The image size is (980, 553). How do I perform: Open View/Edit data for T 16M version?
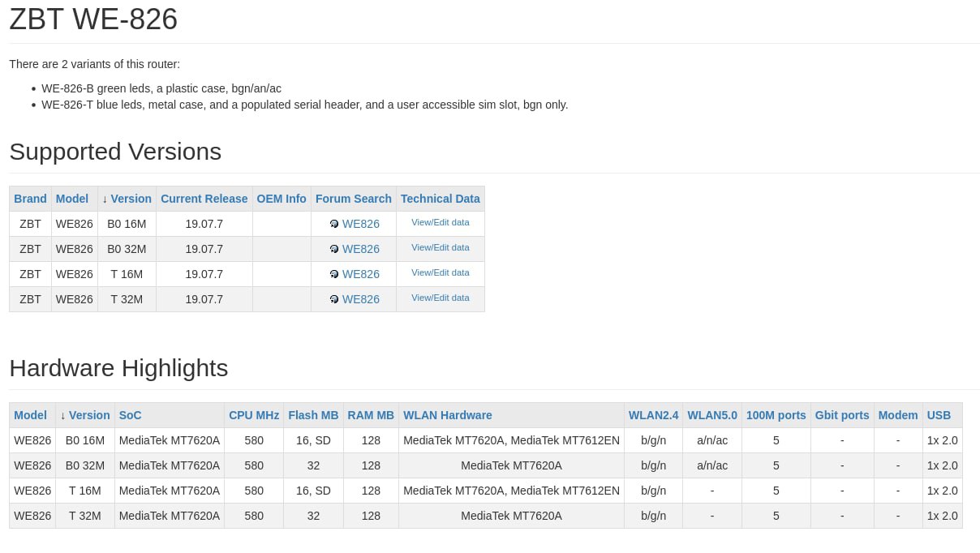click(441, 272)
